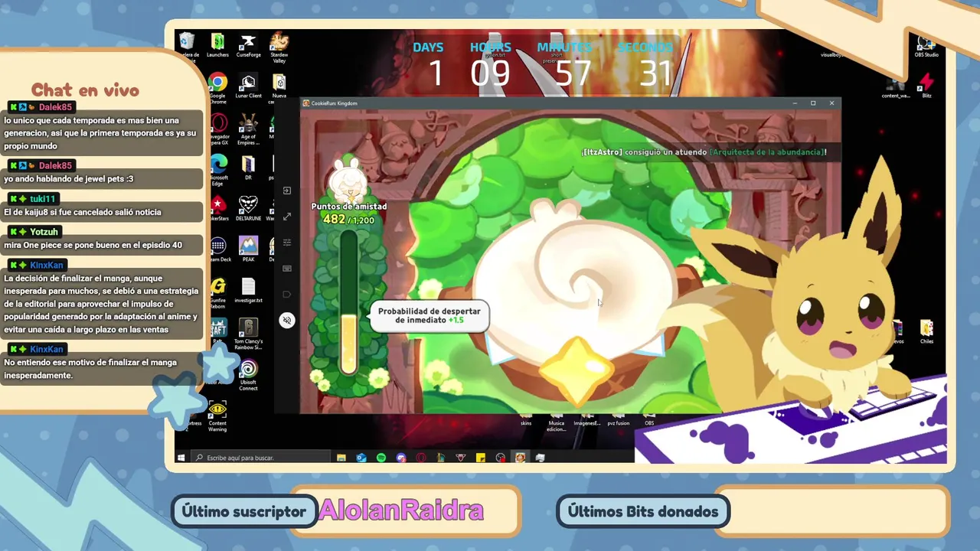The image size is (980, 551).
Task: Click the fullscreen expand icon in emulator sidebar
Action: pos(287,217)
